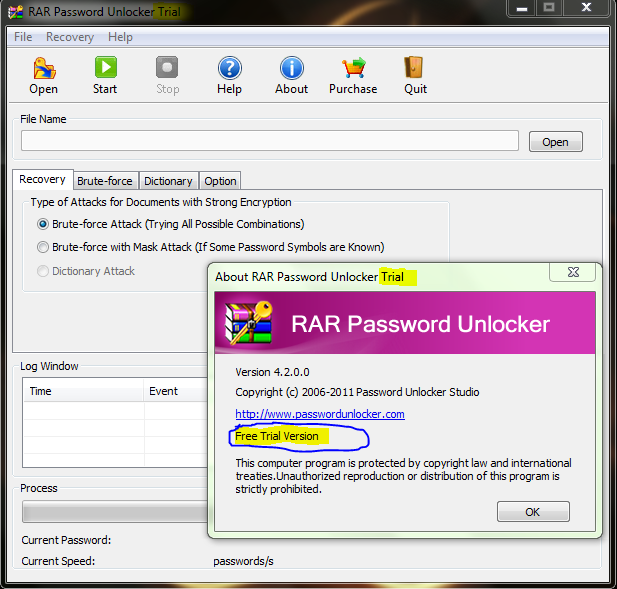This screenshot has width=617, height=589.
Task: Close the About dialog with X button
Action: (x=573, y=272)
